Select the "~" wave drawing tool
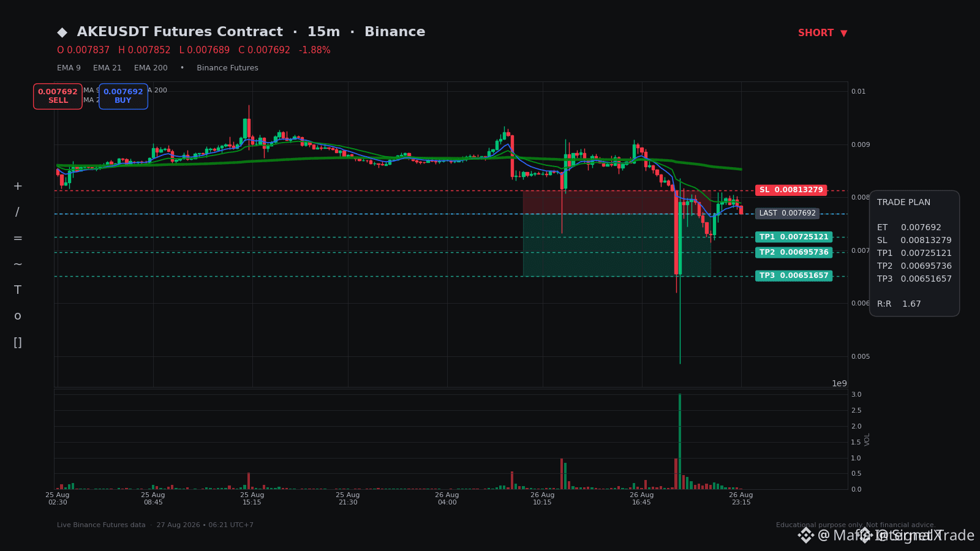 coord(18,264)
